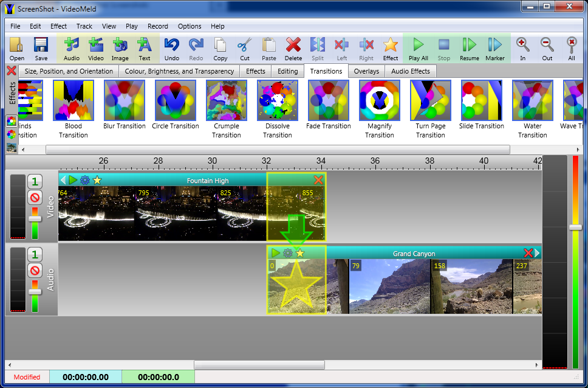Zoom In on the timeline
Screen dimensions: 588x388
coord(523,49)
